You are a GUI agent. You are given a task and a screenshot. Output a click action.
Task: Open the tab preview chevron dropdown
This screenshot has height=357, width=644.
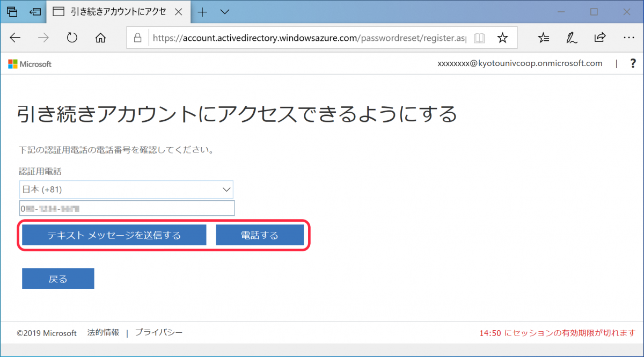click(224, 11)
